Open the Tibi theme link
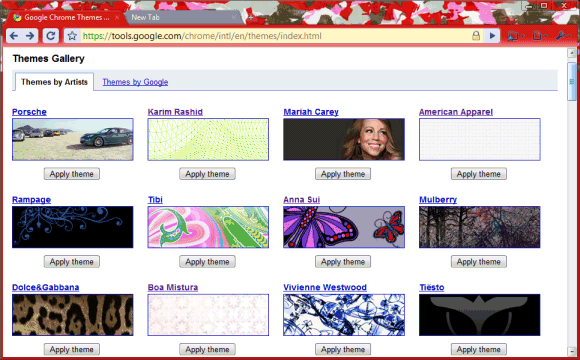The height and width of the screenshot is (360, 580). pos(155,199)
